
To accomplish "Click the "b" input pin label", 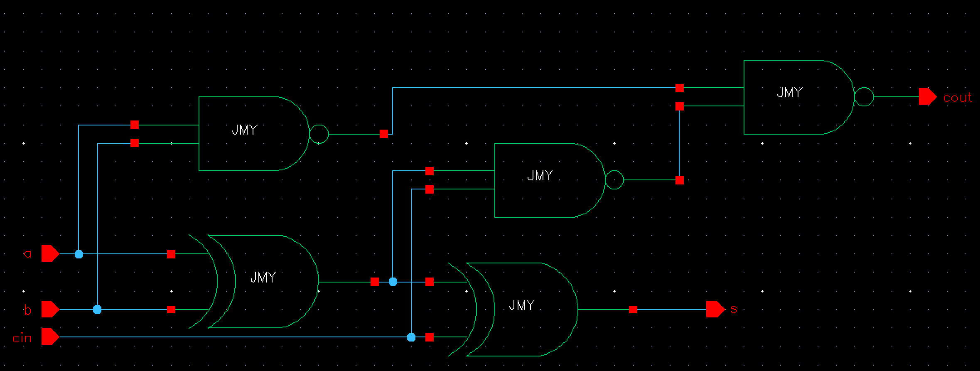I will [x=27, y=310].
